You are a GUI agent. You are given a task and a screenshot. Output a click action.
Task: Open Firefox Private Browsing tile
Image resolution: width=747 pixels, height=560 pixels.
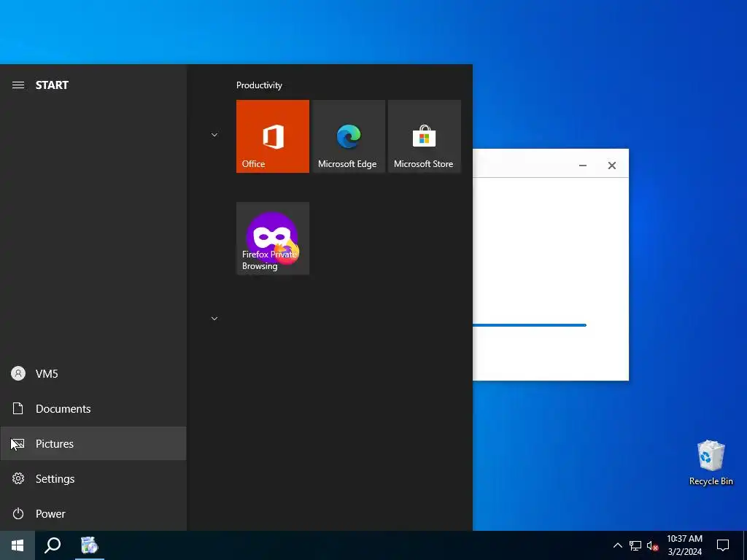pyautogui.click(x=273, y=238)
